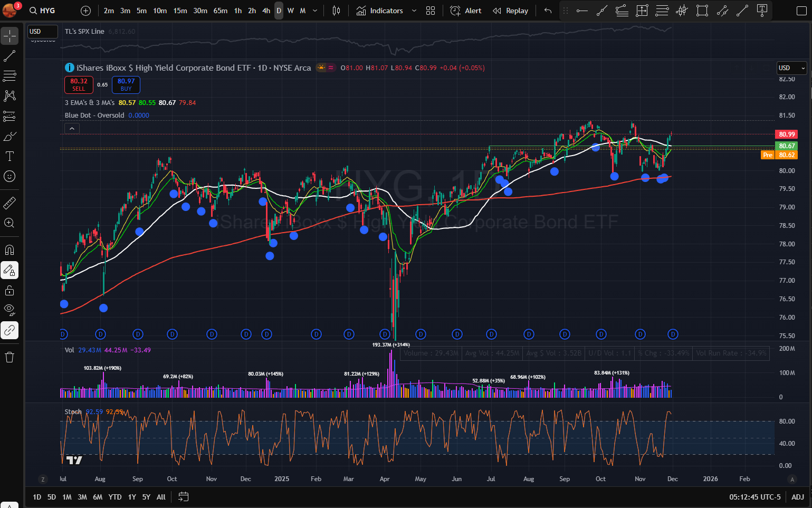This screenshot has height=508, width=812.
Task: Open HYG symbol search
Action: tap(42, 11)
